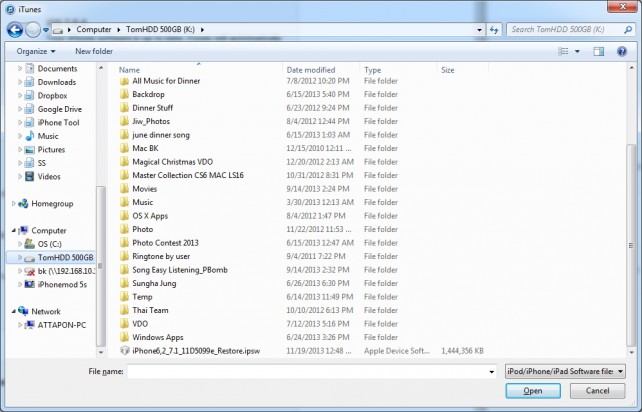Select the OS X Apps folder
Viewport: 642px width, 412px height.
pos(150,216)
